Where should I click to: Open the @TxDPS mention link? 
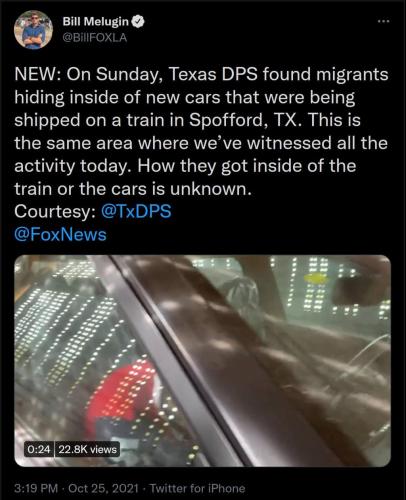pyautogui.click(x=136, y=211)
